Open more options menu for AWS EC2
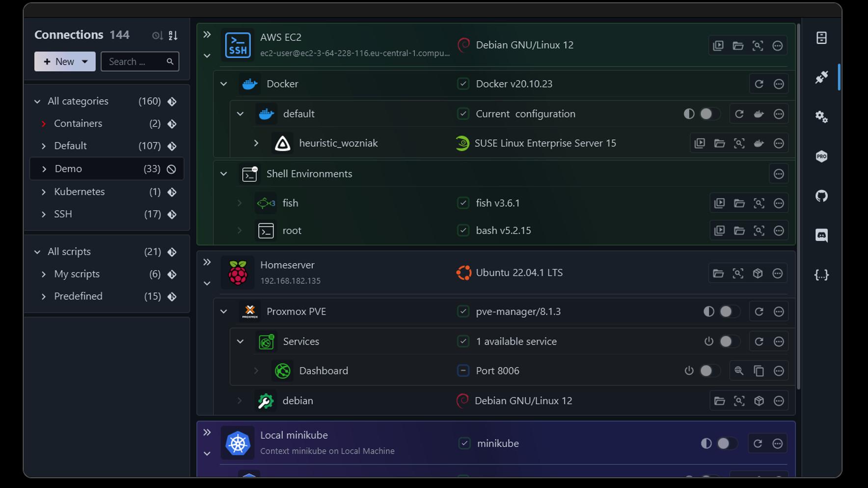 [778, 46]
